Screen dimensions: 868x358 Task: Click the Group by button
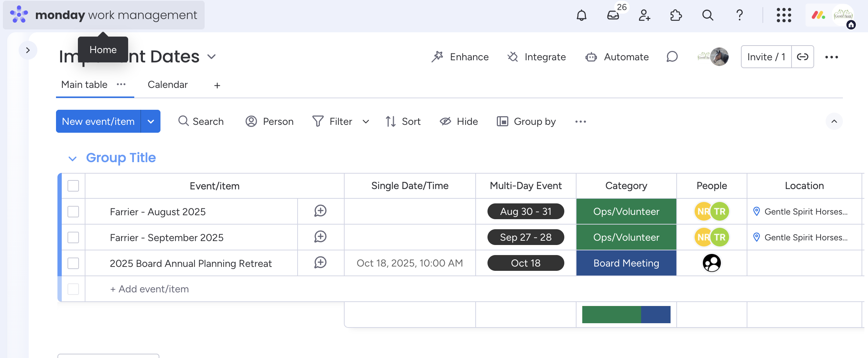[526, 122]
